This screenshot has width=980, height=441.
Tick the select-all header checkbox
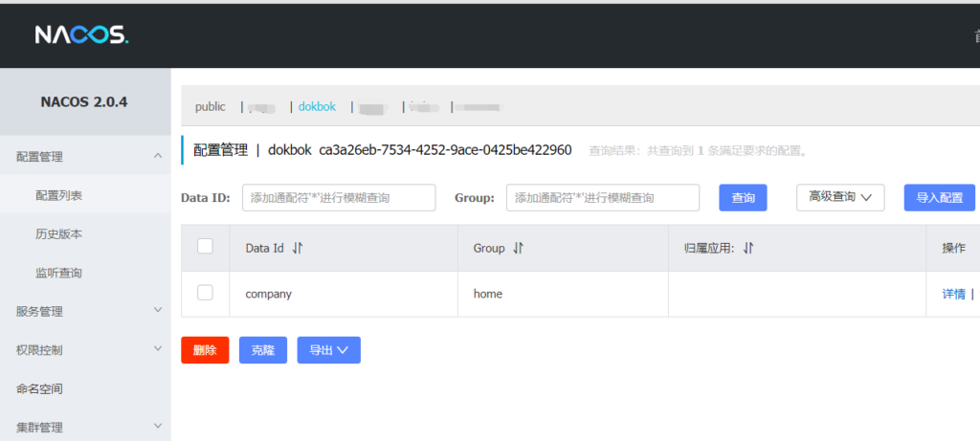[205, 246]
